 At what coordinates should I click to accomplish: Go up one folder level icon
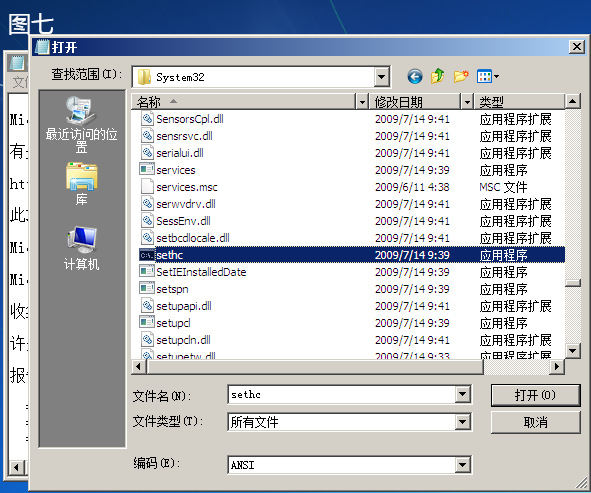pyautogui.click(x=438, y=77)
